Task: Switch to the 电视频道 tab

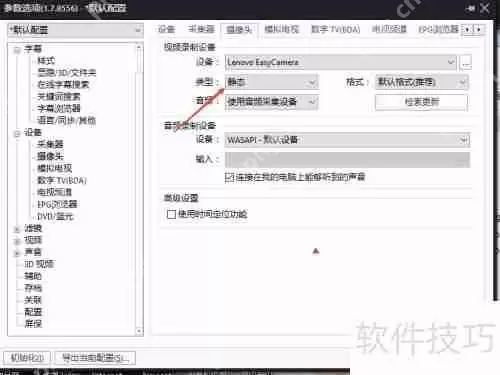Action: (389, 29)
